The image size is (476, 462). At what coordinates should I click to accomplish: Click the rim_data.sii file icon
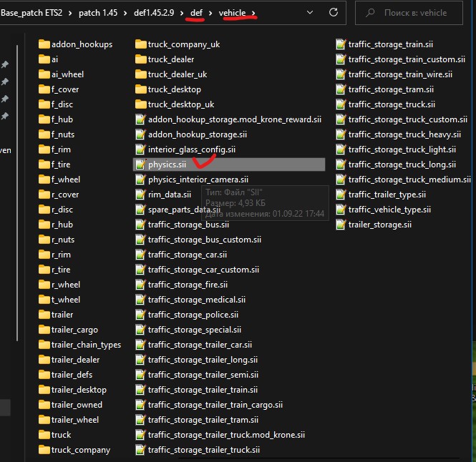[140, 195]
